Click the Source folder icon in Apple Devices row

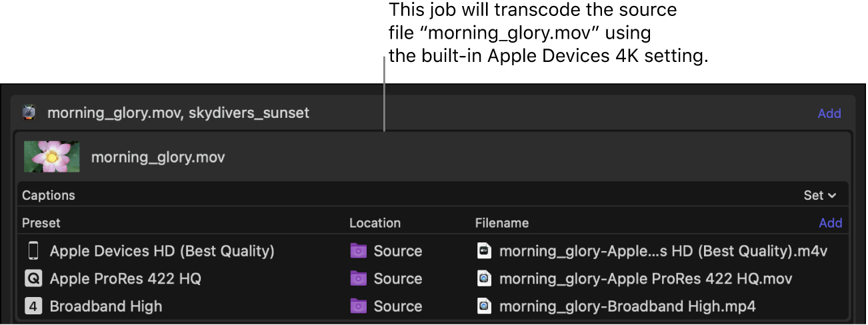tap(359, 251)
